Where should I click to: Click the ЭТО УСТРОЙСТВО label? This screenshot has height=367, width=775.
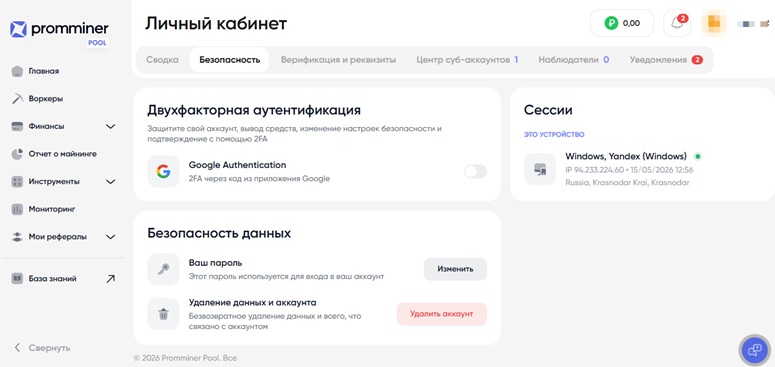[554, 134]
